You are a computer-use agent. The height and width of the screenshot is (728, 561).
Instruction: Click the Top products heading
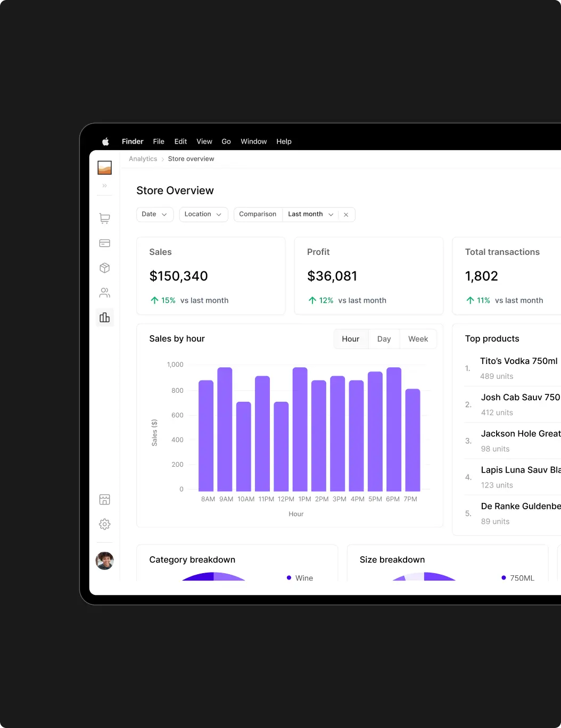click(492, 339)
